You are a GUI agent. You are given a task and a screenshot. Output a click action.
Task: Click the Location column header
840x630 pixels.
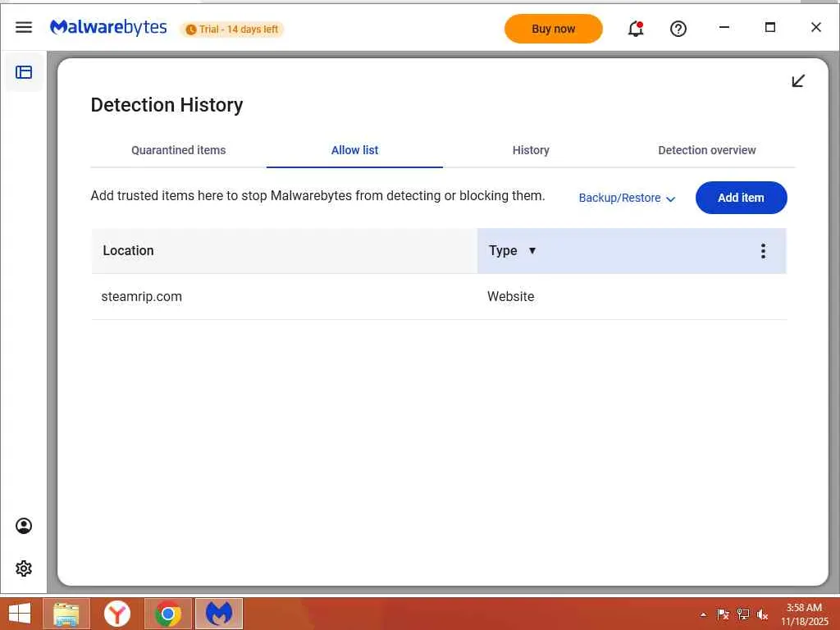click(x=285, y=251)
